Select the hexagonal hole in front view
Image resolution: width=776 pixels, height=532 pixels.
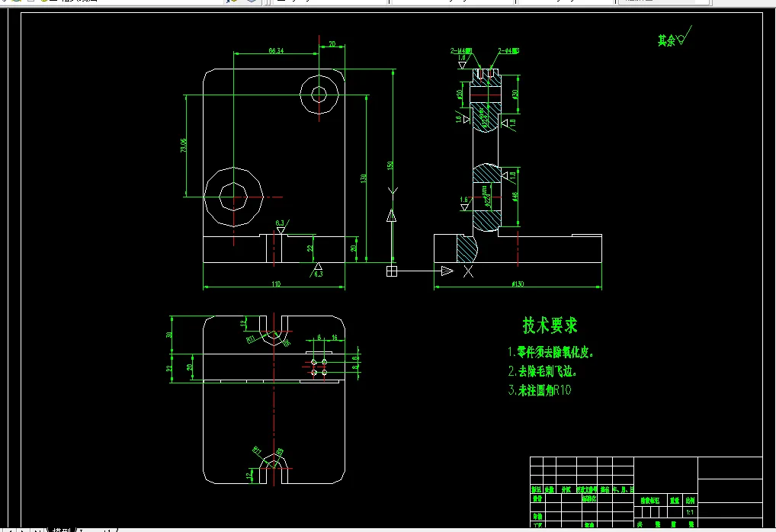tap(233, 197)
